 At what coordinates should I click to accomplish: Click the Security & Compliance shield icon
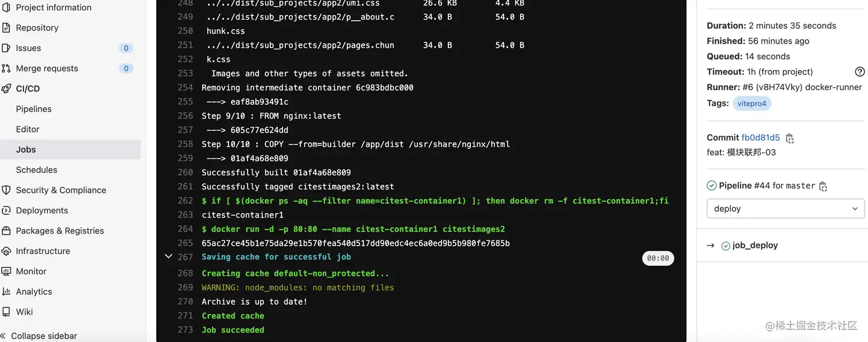[x=6, y=190]
